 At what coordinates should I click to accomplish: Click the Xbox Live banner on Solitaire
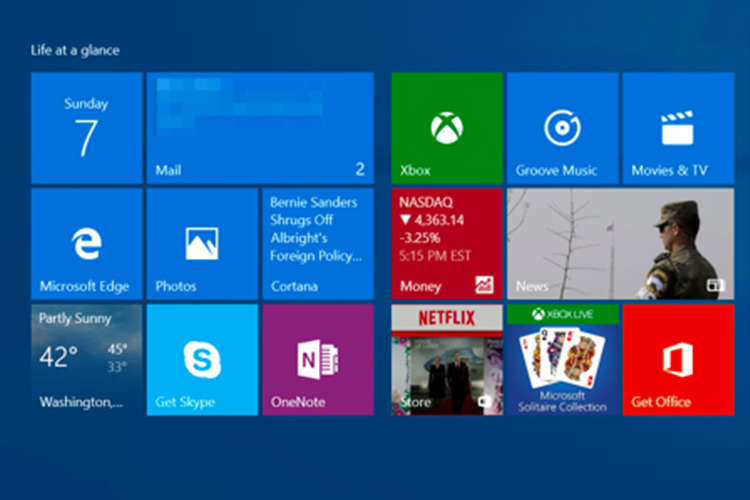coord(563,314)
